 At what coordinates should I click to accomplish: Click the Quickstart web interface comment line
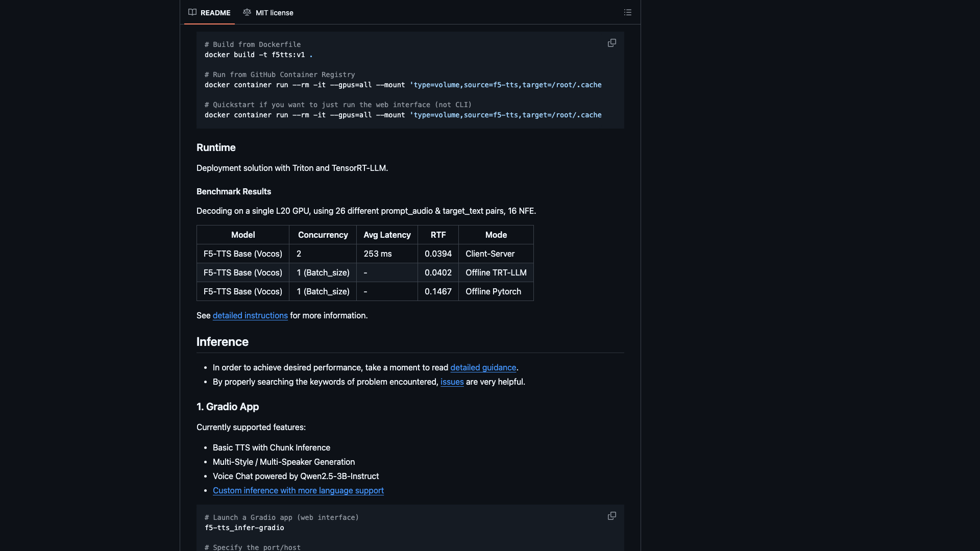(x=338, y=105)
